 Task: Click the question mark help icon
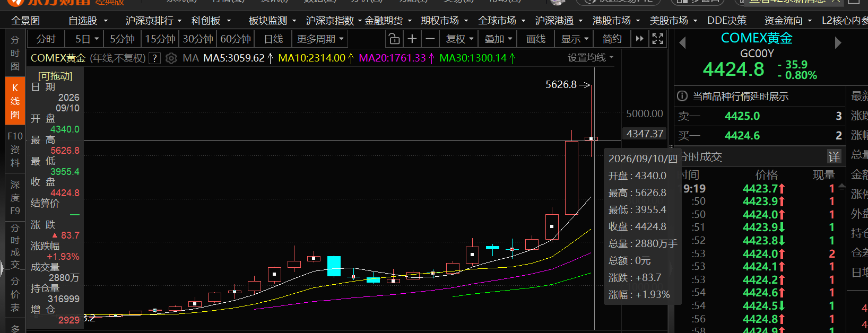tap(154, 58)
